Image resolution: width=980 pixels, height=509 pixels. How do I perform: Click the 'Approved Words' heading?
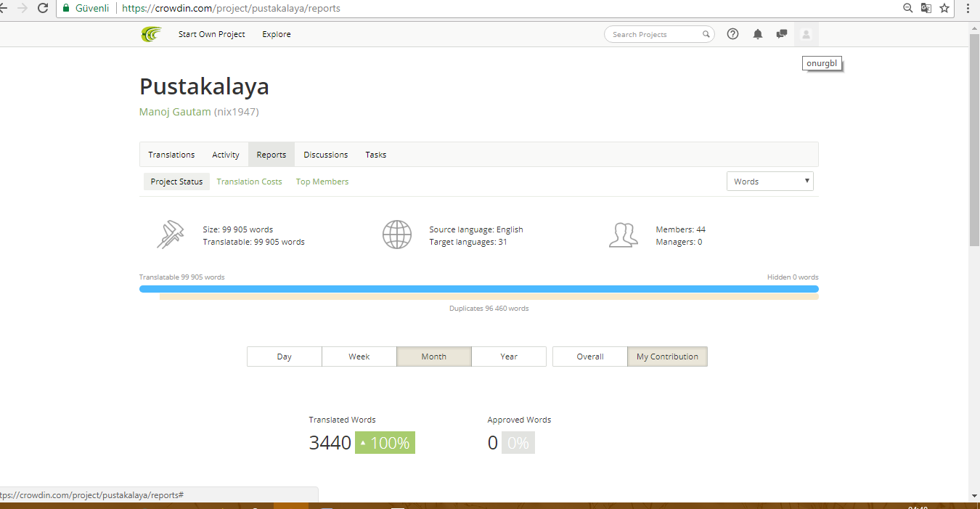point(520,420)
